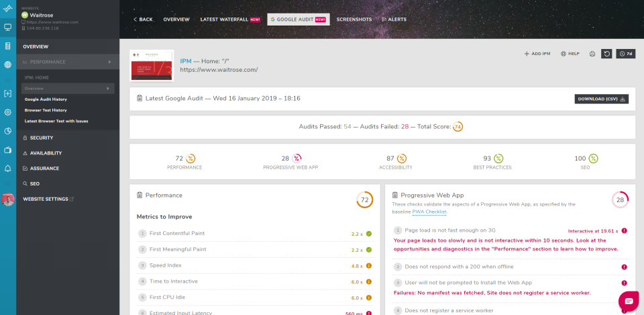
Task: Click orange info icon beside First CPU Idle
Action: point(369,298)
